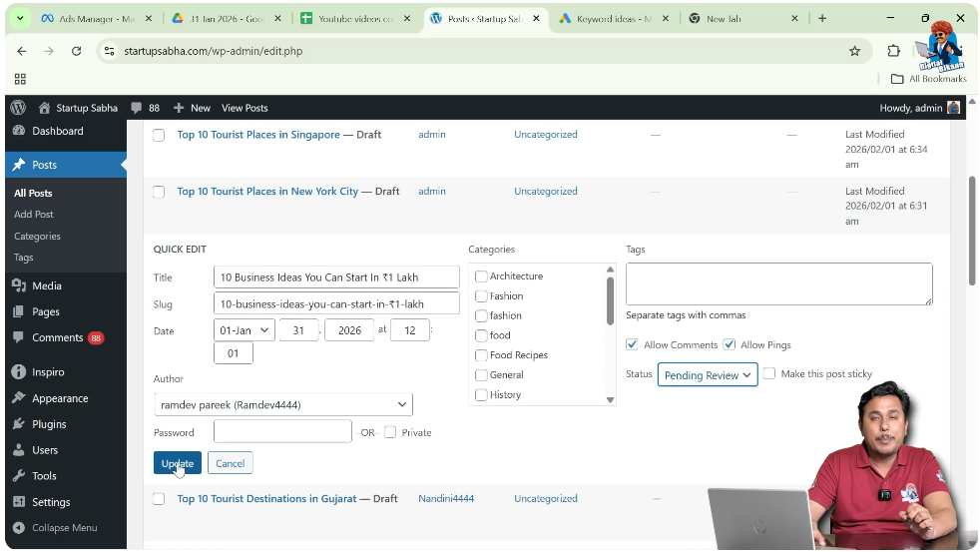Click the WordPress logo in admin bar
Viewport: 980px width, 552px height.
tap(18, 108)
